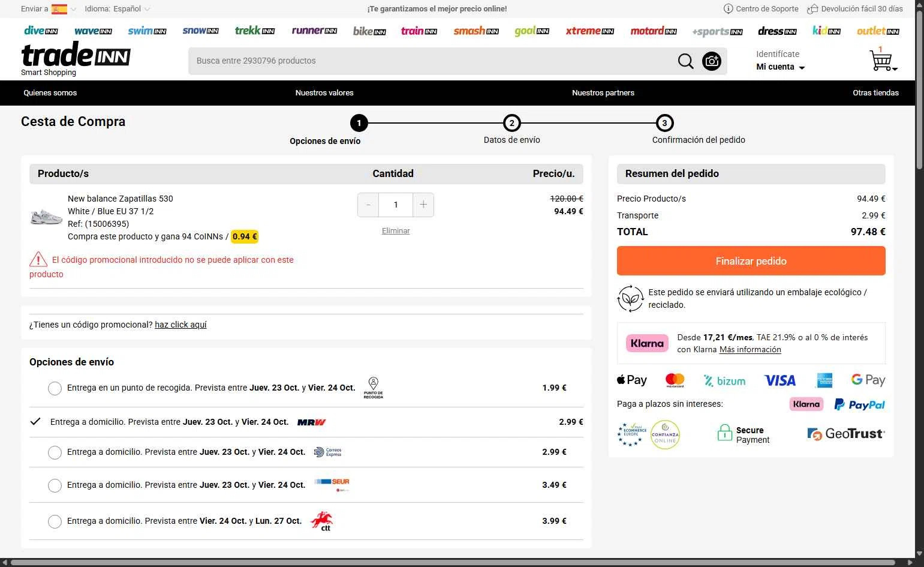Select CTT home delivery for 3.99 €
This screenshot has height=567, width=924.
(55, 521)
